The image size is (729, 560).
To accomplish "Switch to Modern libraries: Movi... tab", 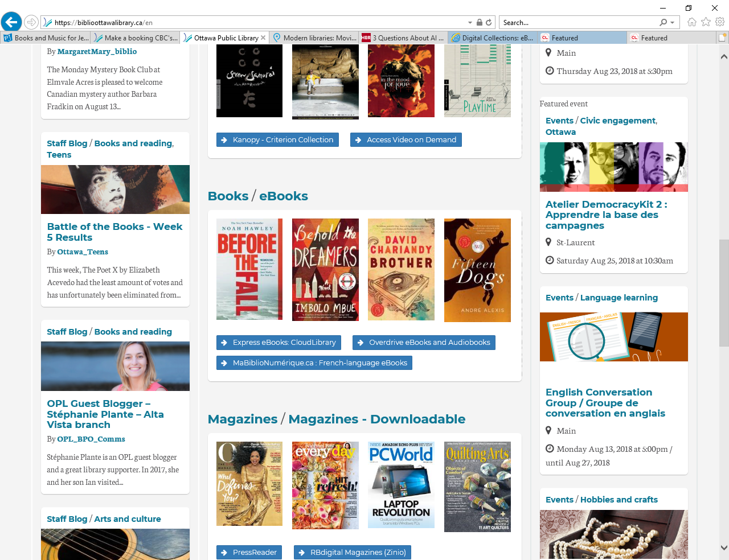I will click(x=314, y=38).
